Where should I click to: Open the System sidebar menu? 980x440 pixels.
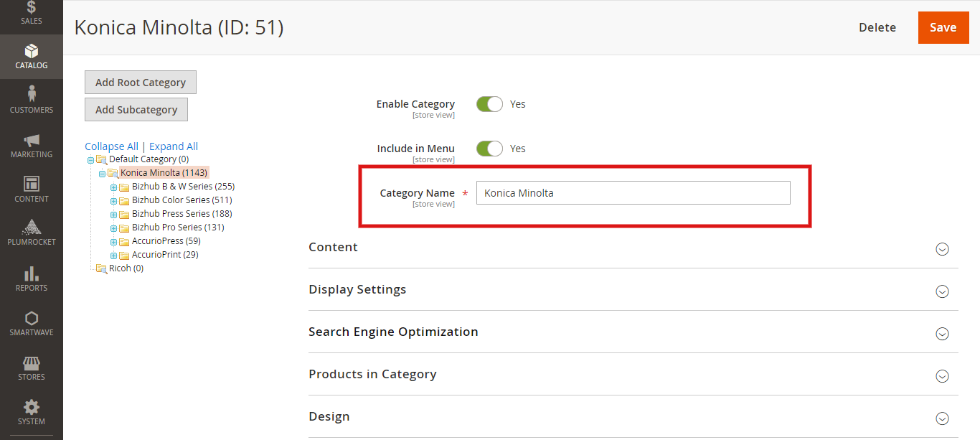click(31, 413)
